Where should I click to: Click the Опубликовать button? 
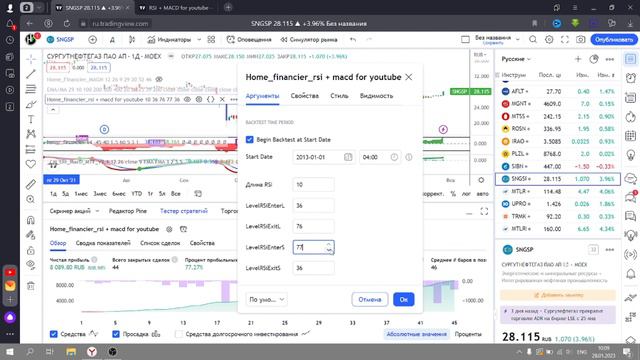click(x=614, y=40)
